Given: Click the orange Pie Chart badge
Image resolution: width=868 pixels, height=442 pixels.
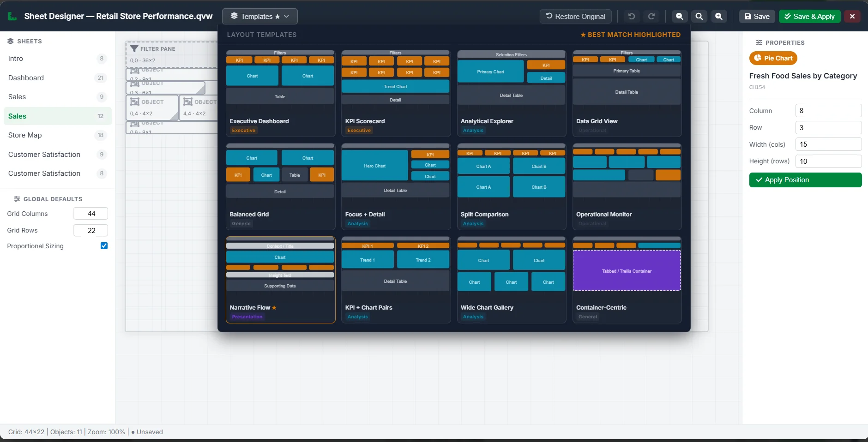Looking at the screenshot, I should coord(773,58).
